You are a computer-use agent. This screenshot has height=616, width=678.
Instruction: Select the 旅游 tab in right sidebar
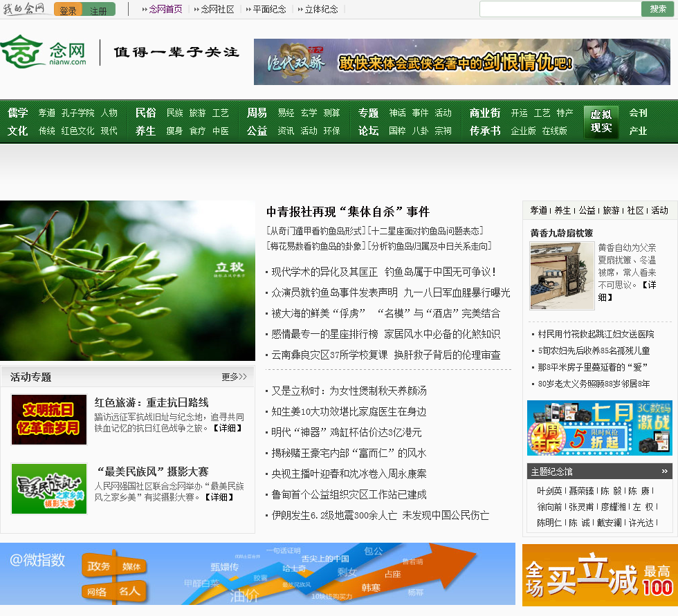point(611,210)
